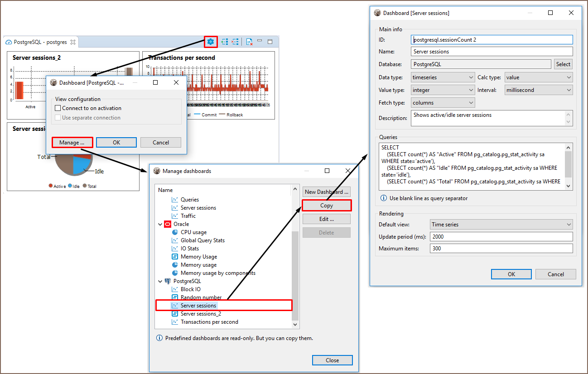The height and width of the screenshot is (374, 588).
Task: Select Transactions per second in the tree
Action: point(209,322)
